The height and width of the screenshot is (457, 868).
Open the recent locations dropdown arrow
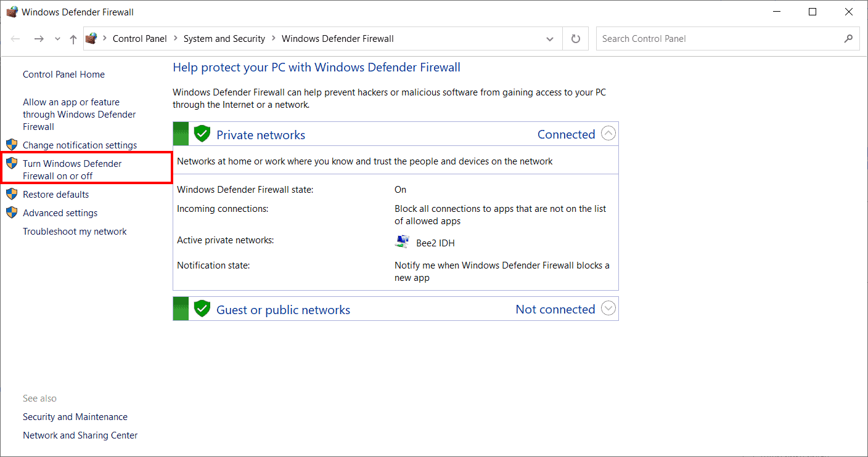(x=57, y=39)
